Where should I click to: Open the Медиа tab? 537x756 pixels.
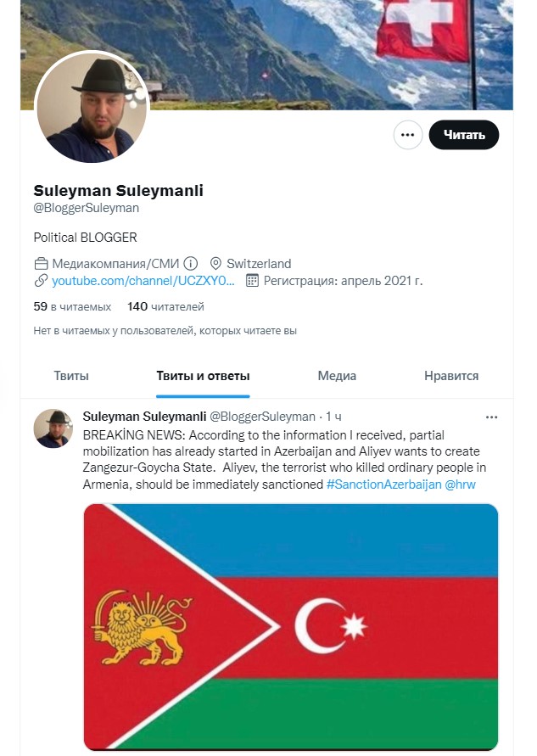coord(337,376)
